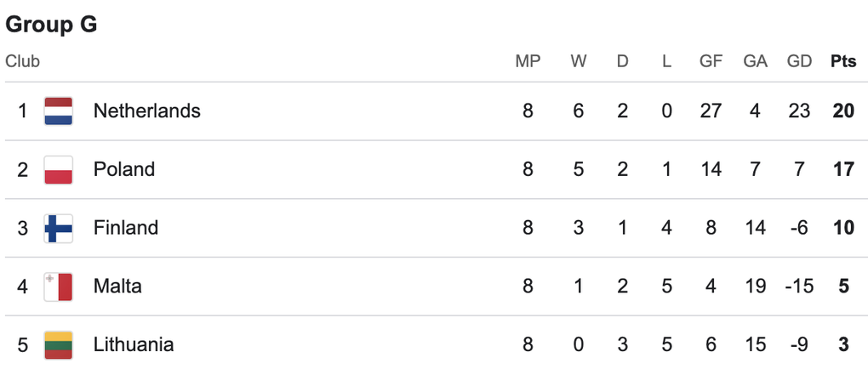
Task: Click the Club column header
Action: pos(23,61)
